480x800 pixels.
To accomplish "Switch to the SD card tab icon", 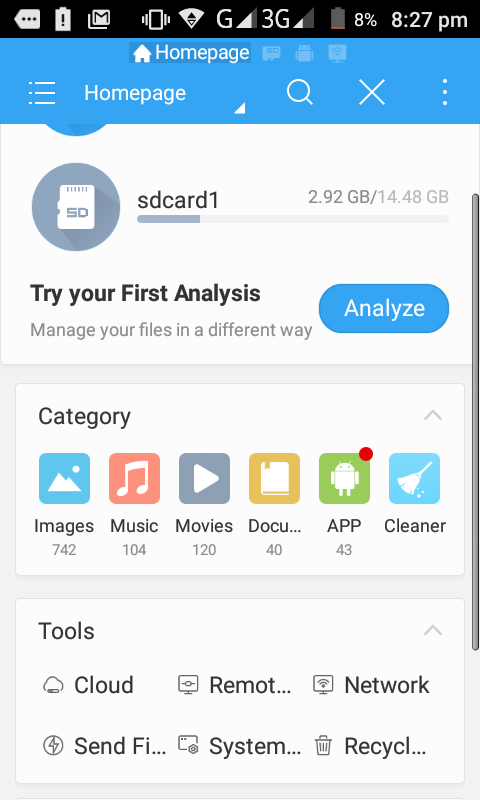I will pyautogui.click(x=271, y=53).
